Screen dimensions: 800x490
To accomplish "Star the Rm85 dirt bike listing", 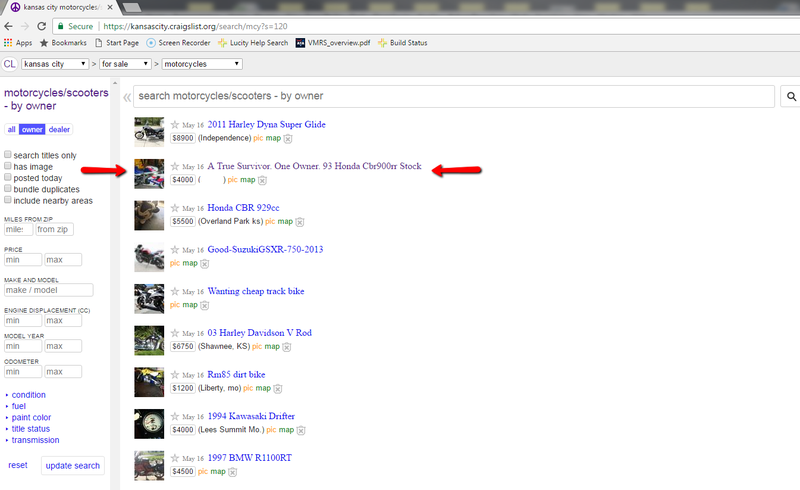I will tap(174, 375).
